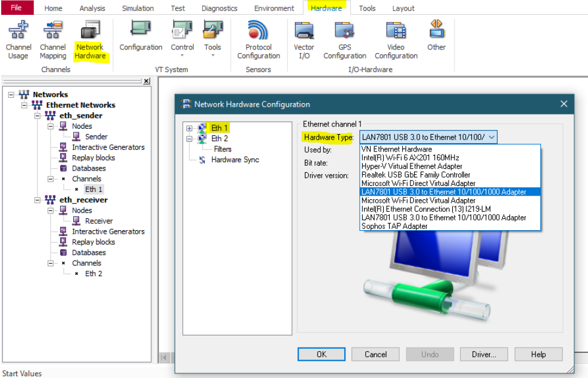
Task: Select Intel(R) Wi-Fi 6 AX201 160MHz option
Action: [x=450, y=157]
